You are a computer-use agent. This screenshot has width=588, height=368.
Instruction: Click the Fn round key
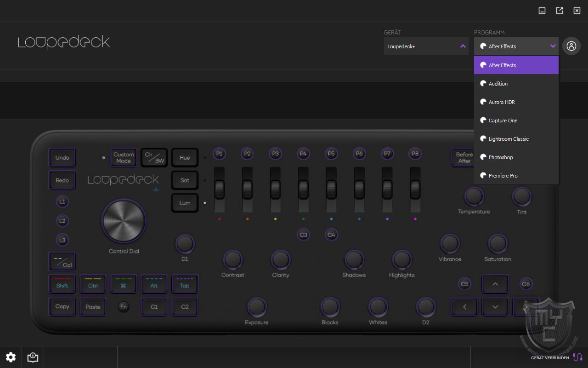(124, 307)
